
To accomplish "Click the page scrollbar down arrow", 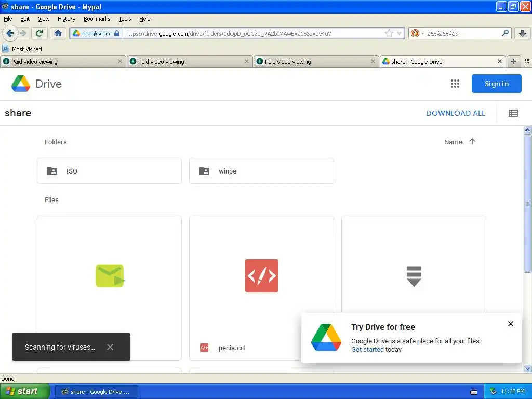I will [527, 368].
